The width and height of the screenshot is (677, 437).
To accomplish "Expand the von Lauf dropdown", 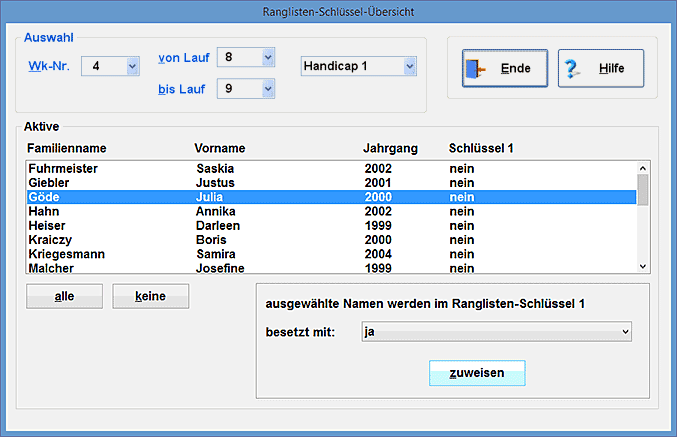I will point(267,58).
